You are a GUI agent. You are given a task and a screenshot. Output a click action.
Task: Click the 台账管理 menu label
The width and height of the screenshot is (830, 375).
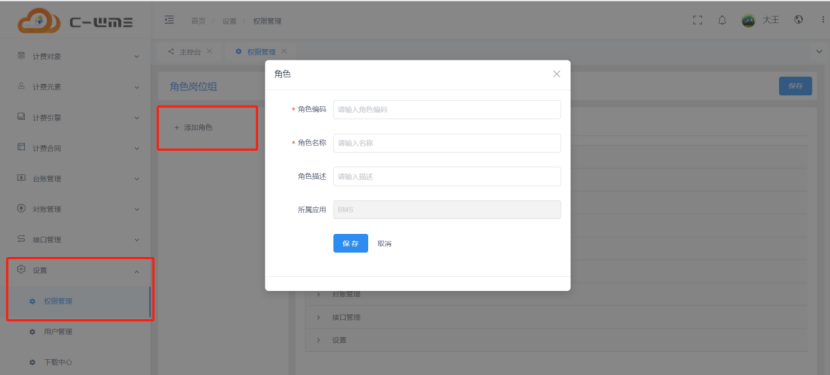point(47,179)
